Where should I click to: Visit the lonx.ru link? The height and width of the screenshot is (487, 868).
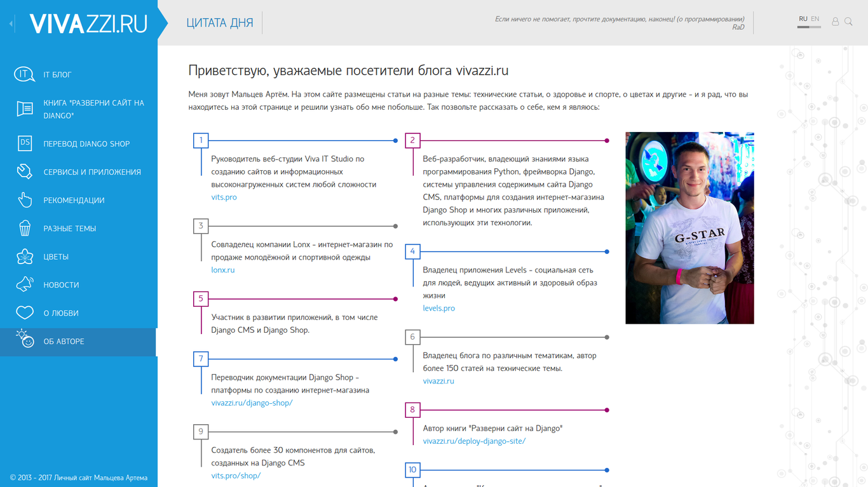point(222,270)
